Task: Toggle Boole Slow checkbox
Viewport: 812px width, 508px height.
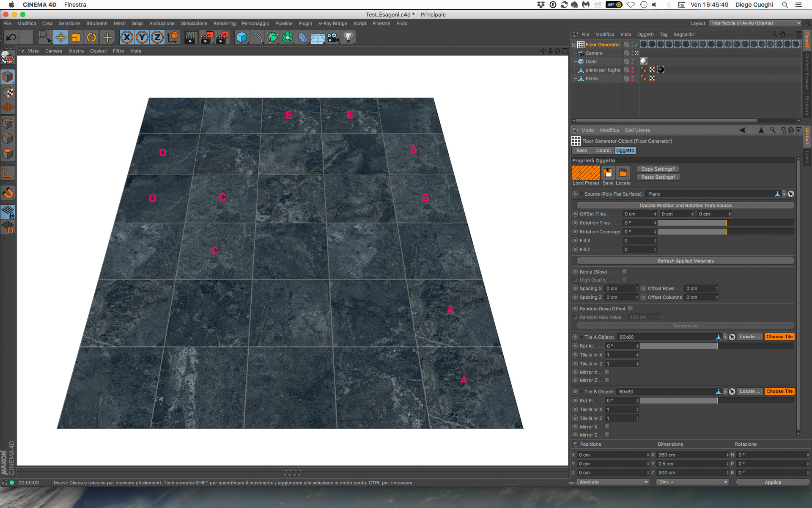Action: [x=625, y=271]
